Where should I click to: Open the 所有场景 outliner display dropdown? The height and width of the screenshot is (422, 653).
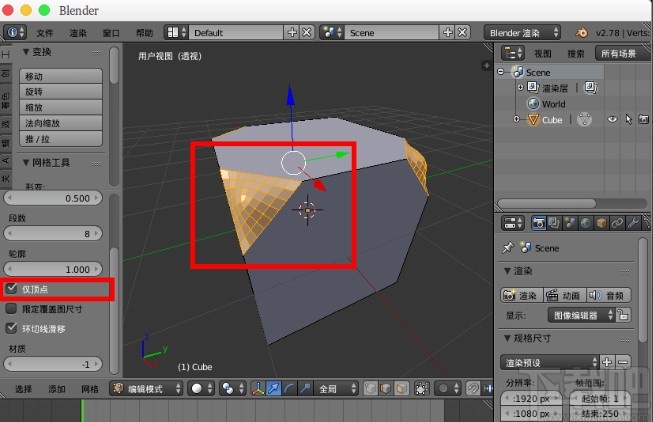coord(622,53)
